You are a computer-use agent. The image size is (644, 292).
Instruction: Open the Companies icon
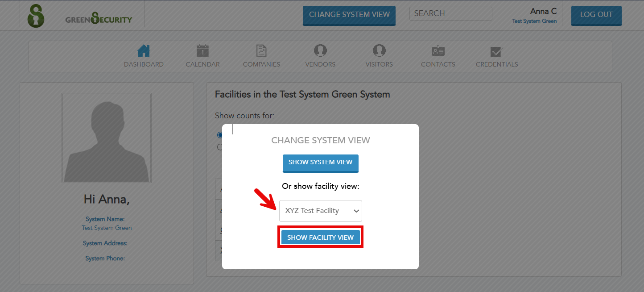[261, 51]
